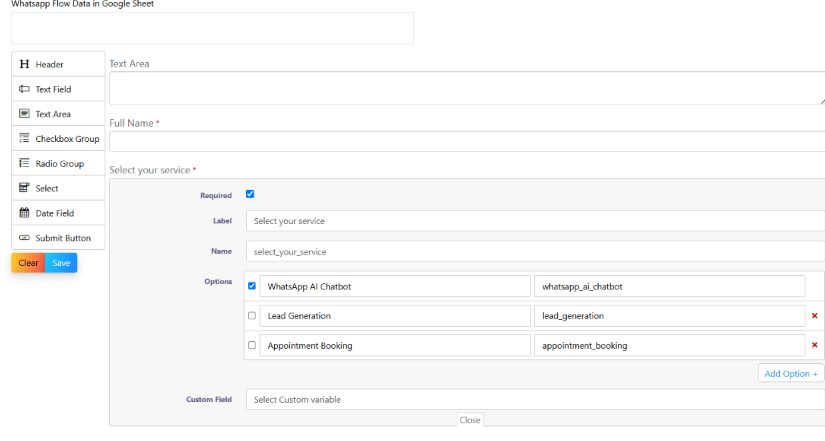
Task: Check Lead Generation as default option
Action: click(252, 316)
